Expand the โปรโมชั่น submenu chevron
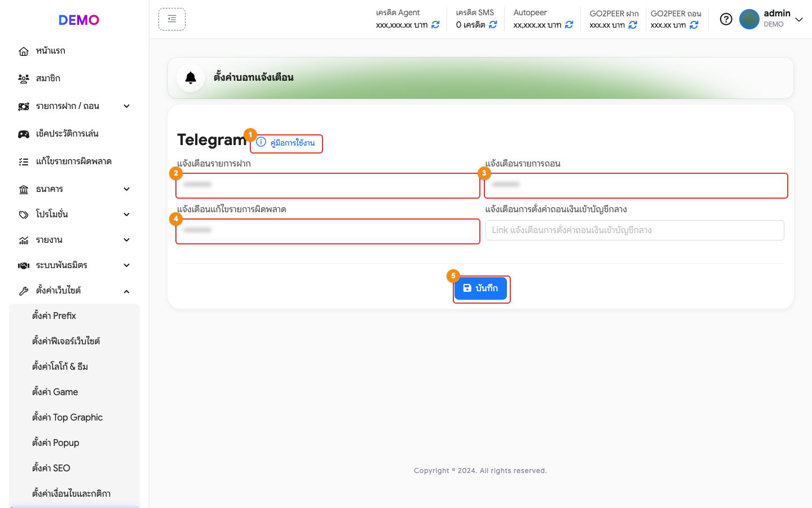 (127, 214)
